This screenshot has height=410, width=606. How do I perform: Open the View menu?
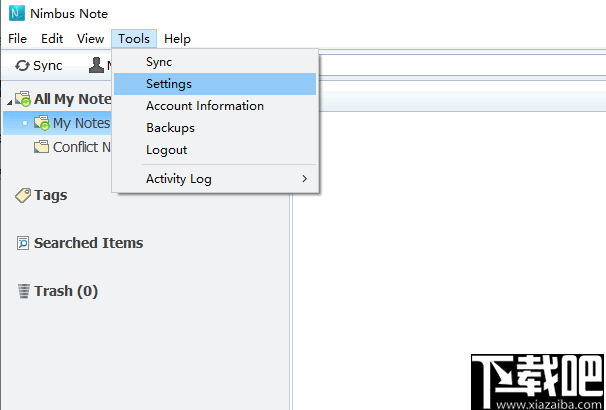coord(90,39)
